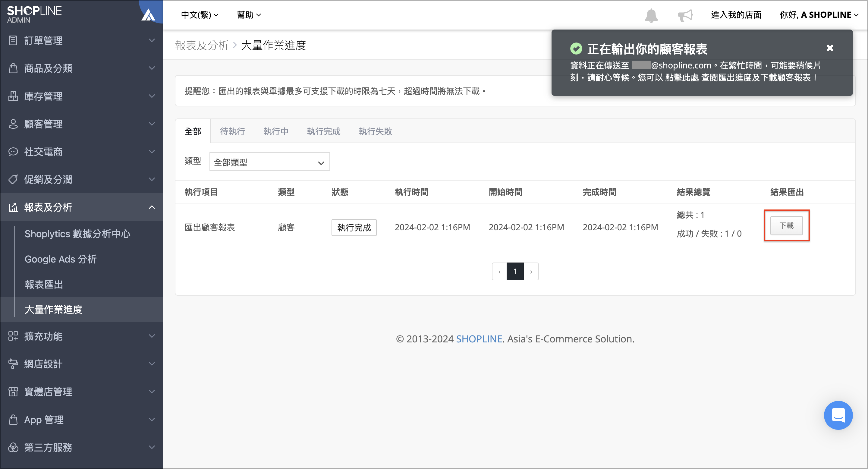Click the 下載 download button

pyautogui.click(x=786, y=225)
